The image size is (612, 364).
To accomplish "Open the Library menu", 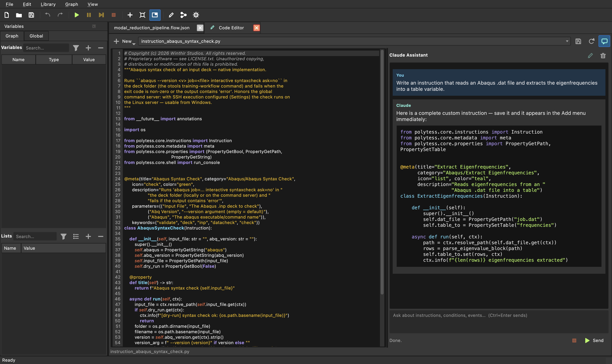I will (48, 4).
